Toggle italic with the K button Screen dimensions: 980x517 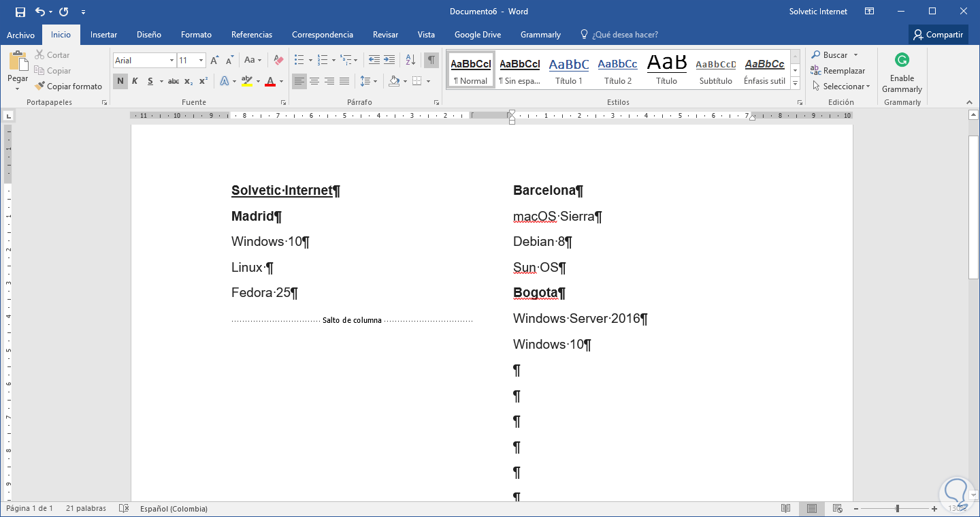pos(135,82)
